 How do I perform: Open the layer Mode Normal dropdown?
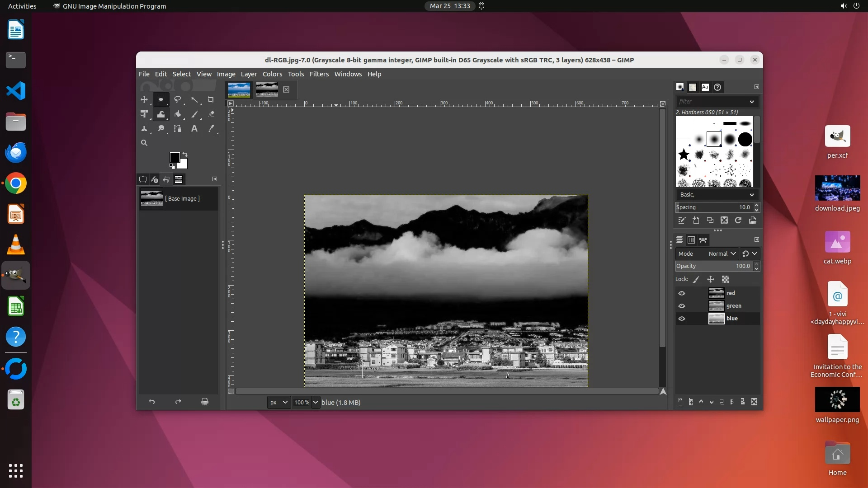(722, 253)
